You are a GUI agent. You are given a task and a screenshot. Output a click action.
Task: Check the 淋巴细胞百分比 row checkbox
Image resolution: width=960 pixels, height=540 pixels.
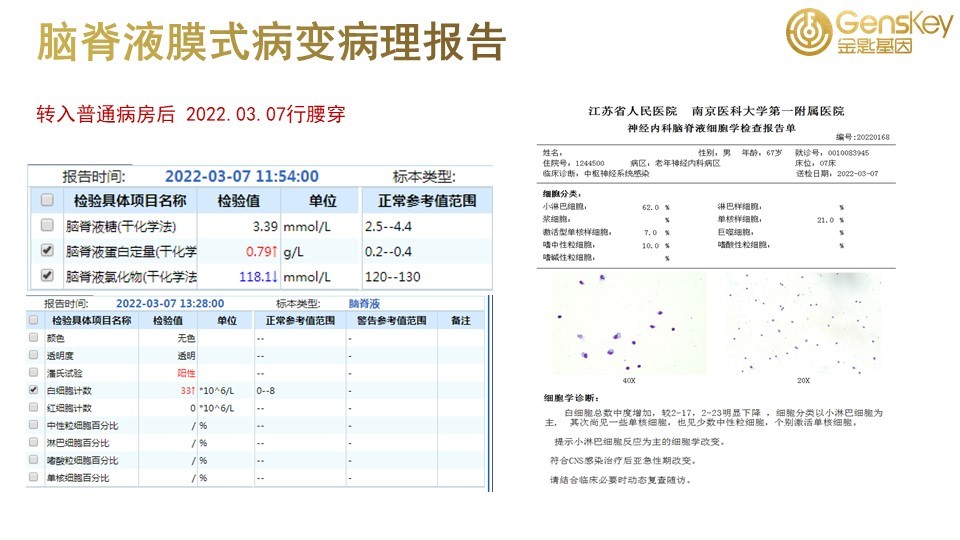pos(34,442)
